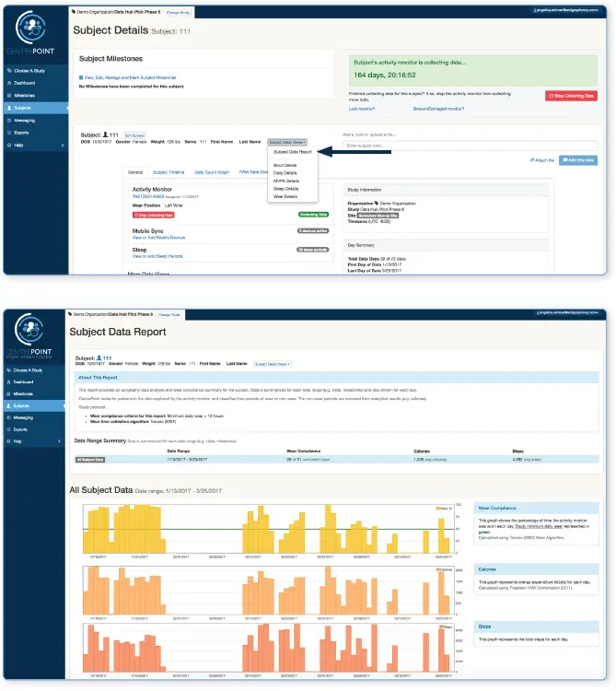
Task: Click user email in Subject Details top bar
Action: click(x=565, y=10)
